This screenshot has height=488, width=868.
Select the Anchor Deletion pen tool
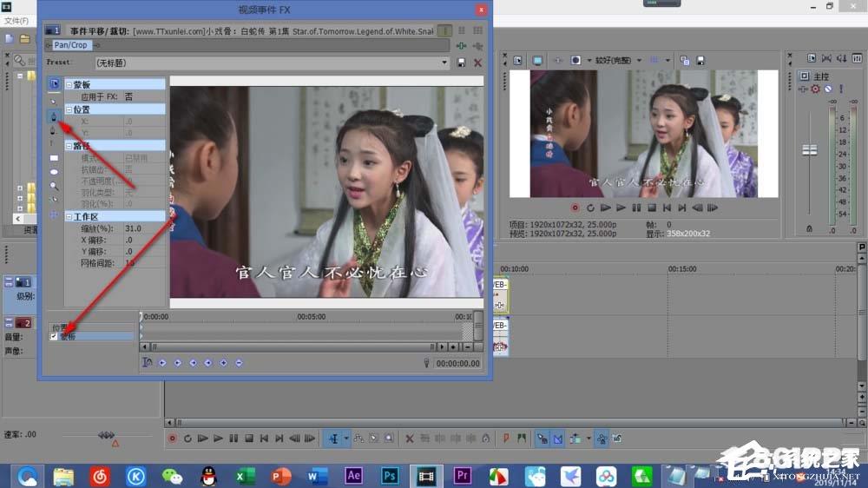coord(53,131)
